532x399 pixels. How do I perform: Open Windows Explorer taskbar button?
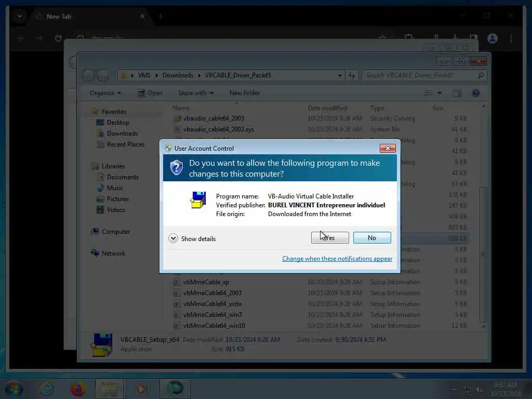109,389
